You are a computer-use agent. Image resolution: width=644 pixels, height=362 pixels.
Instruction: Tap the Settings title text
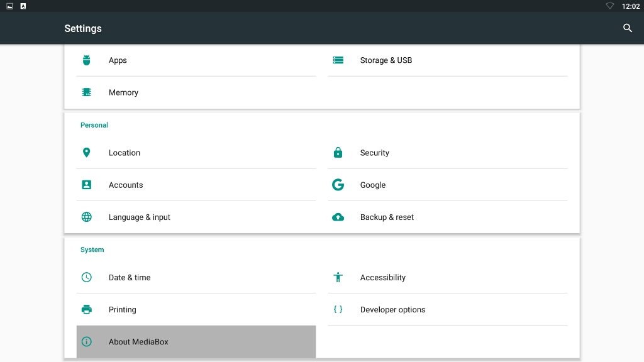(x=83, y=28)
